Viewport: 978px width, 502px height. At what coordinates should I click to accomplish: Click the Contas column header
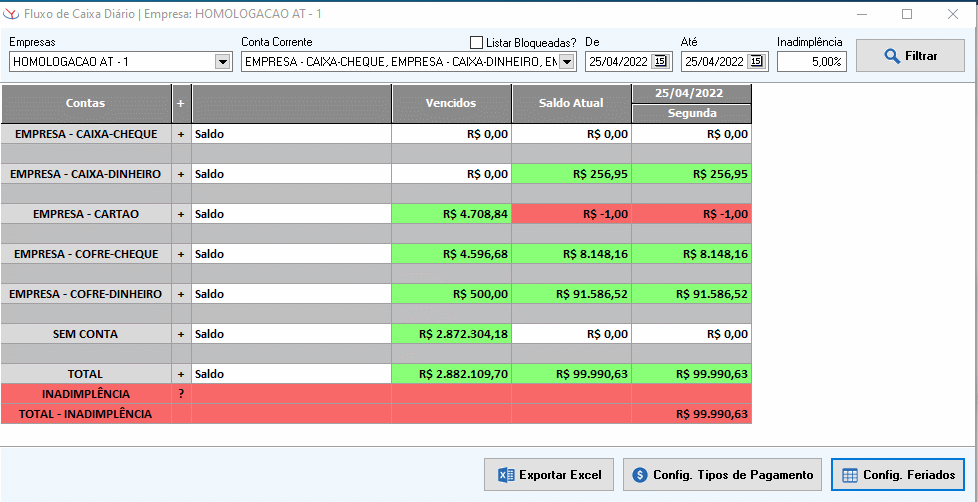[86, 104]
